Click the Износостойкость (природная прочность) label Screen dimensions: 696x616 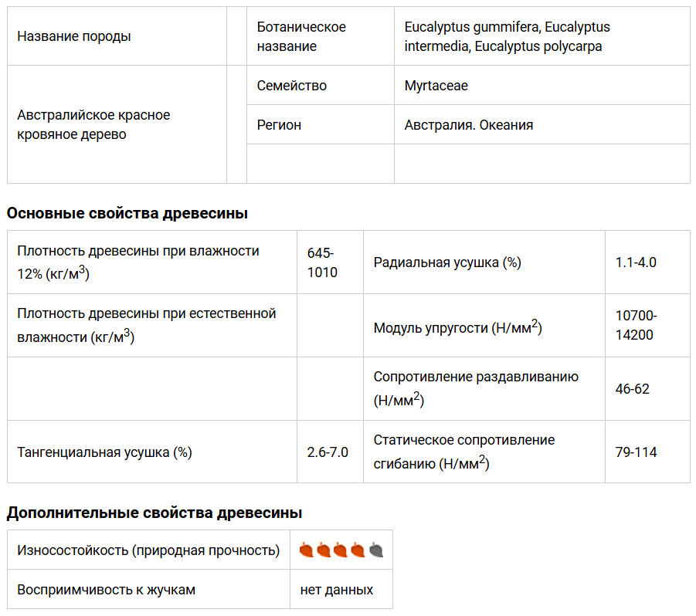point(148,550)
